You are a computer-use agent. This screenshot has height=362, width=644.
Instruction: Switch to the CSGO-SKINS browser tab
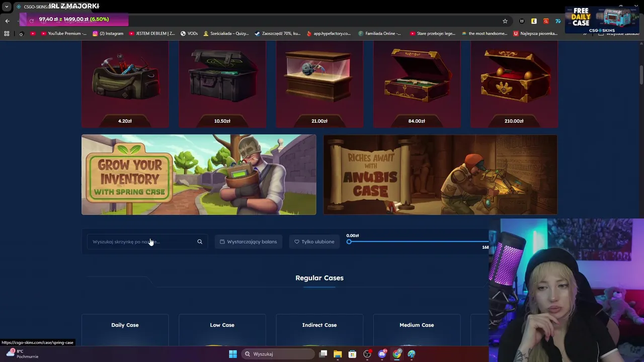(x=55, y=7)
